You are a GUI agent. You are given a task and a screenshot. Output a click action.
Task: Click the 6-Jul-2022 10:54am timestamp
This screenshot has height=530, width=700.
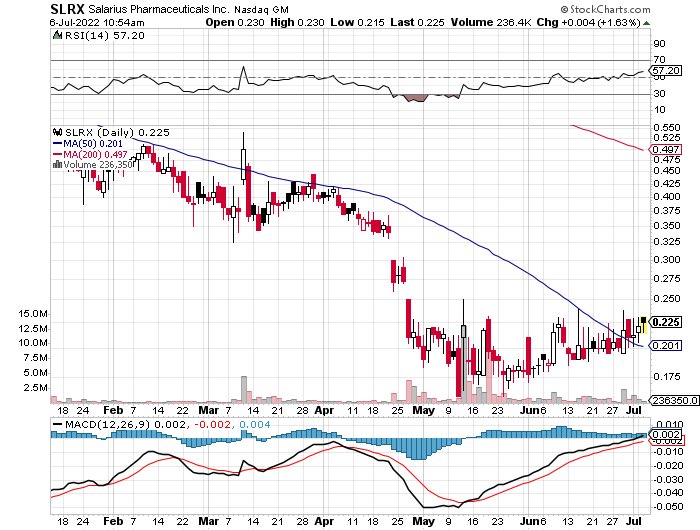(97, 22)
